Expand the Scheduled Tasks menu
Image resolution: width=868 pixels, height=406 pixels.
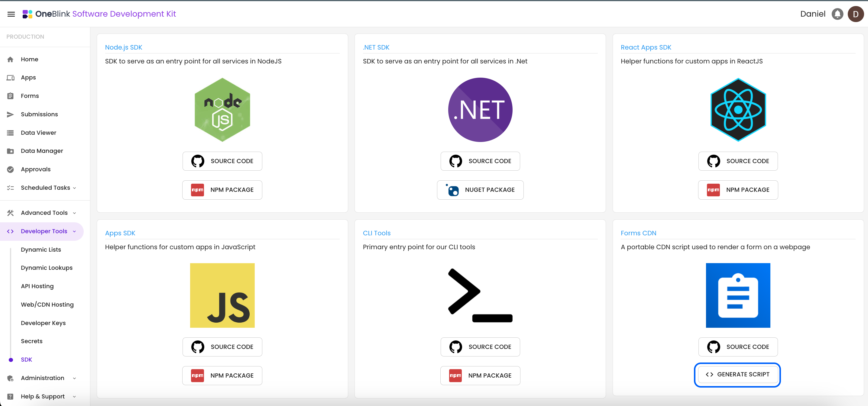[x=74, y=188]
